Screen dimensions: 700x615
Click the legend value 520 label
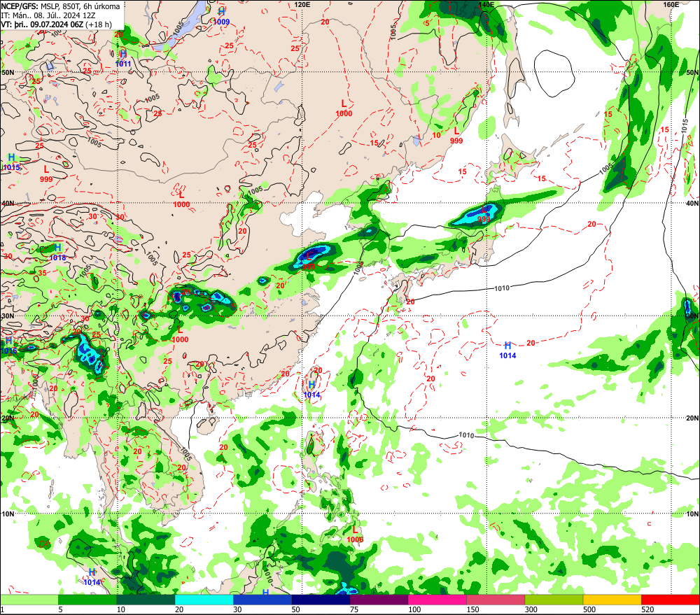click(x=647, y=609)
